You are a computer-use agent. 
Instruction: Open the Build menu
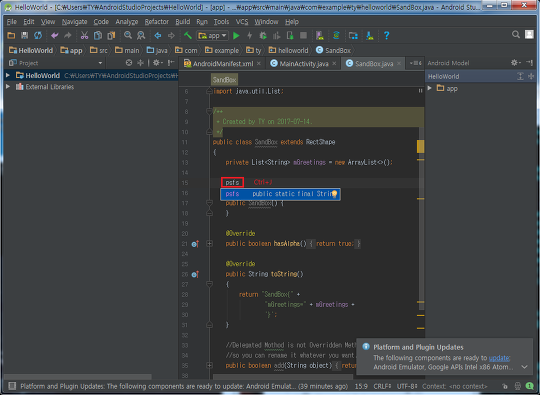tap(183, 22)
